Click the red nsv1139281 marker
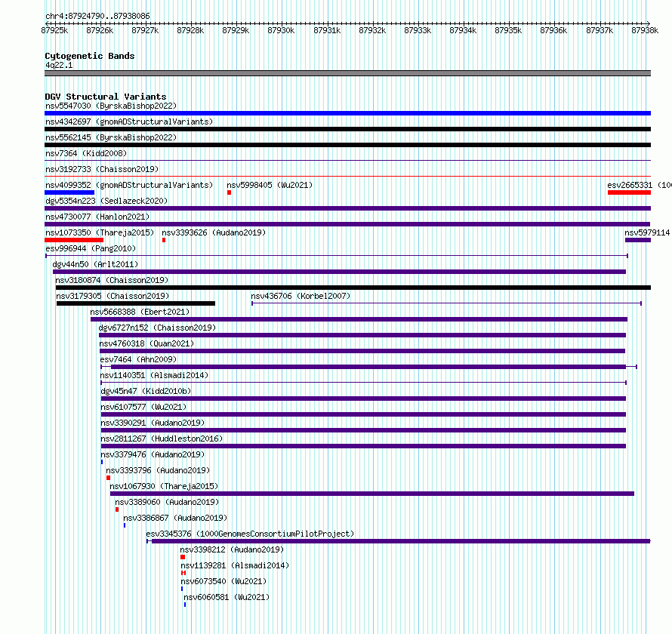Image resolution: width=672 pixels, height=634 pixels. (x=183, y=573)
